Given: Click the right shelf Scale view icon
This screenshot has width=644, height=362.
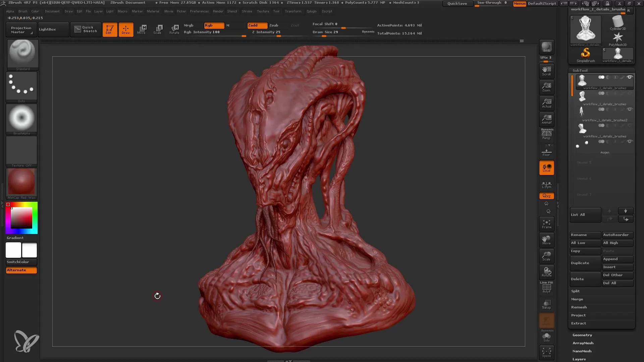Looking at the screenshot, I should [546, 256].
